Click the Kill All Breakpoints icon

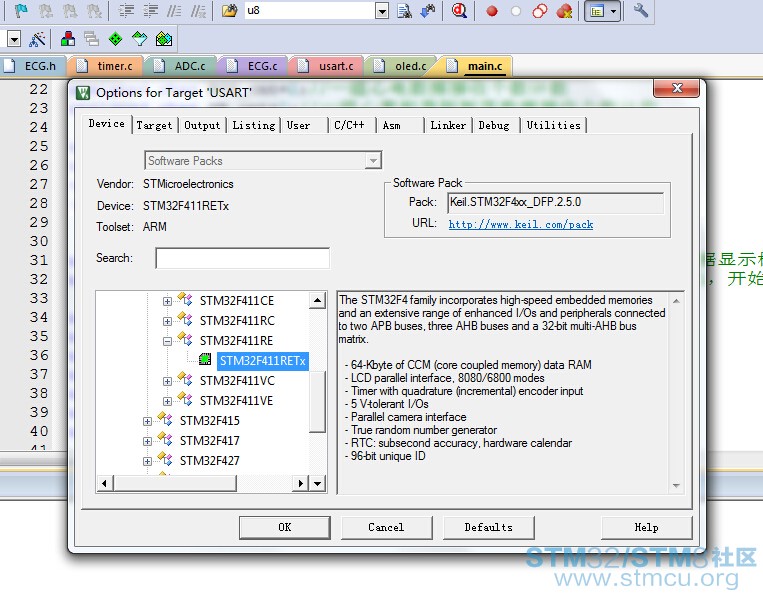coord(564,11)
